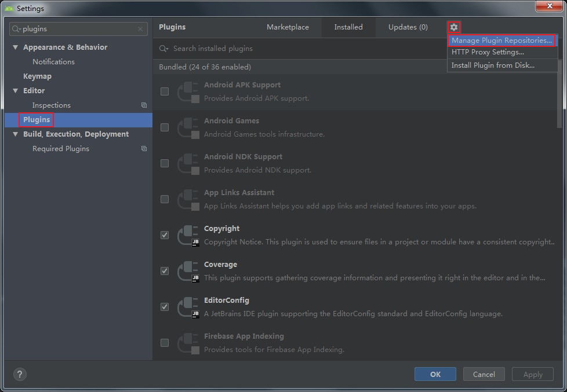Enable the Android APK Support plugin checkbox
567x392 pixels.
click(165, 91)
